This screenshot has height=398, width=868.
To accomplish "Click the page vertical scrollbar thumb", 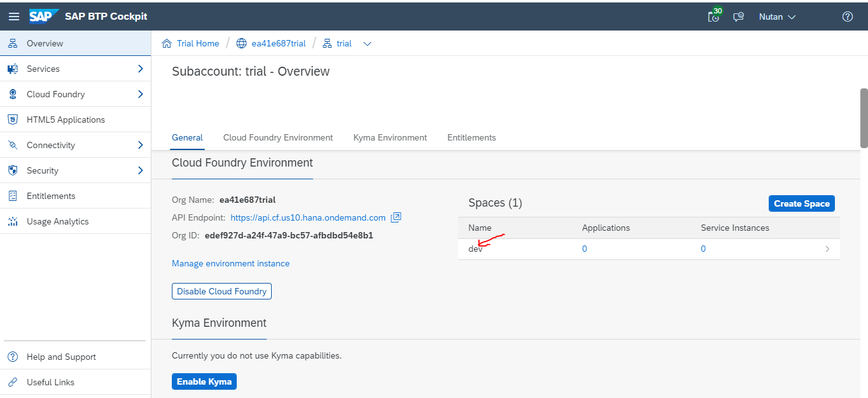I will [864, 118].
